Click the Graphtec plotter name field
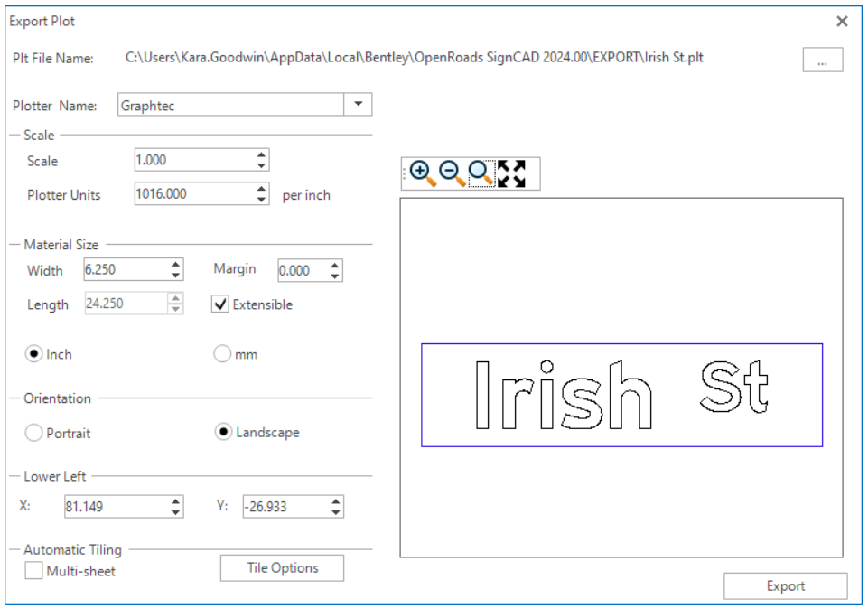868x608 pixels. pos(231,105)
